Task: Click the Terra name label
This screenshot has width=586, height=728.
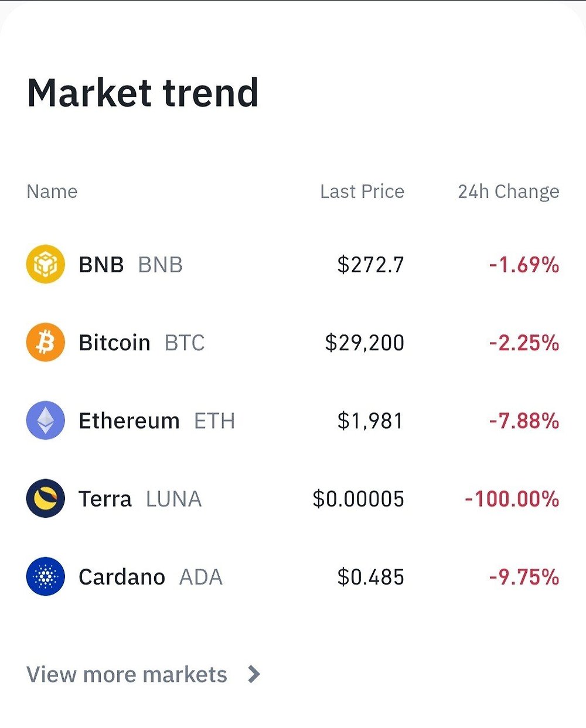Action: pyautogui.click(x=105, y=499)
